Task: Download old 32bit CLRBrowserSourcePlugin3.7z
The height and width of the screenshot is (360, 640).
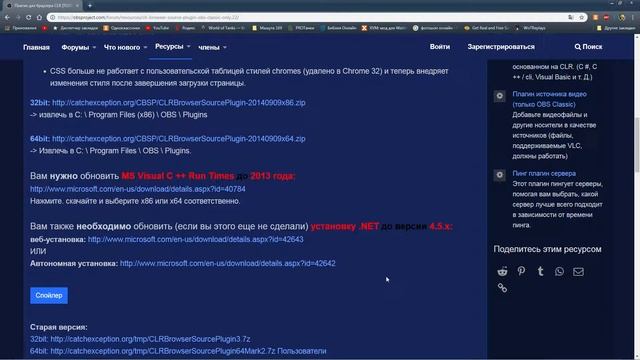Action: 150,339
